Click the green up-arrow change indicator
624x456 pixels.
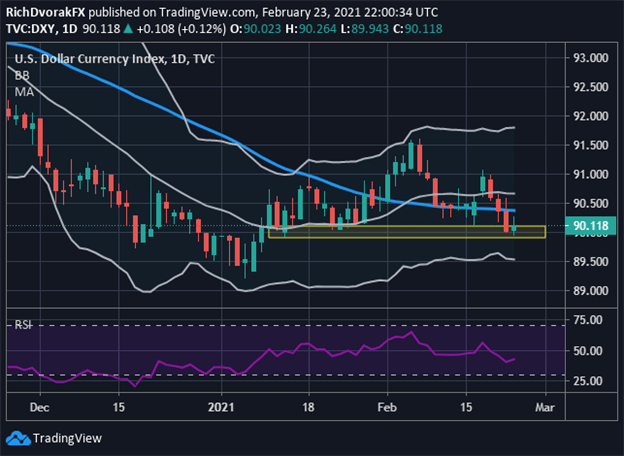[x=128, y=29]
